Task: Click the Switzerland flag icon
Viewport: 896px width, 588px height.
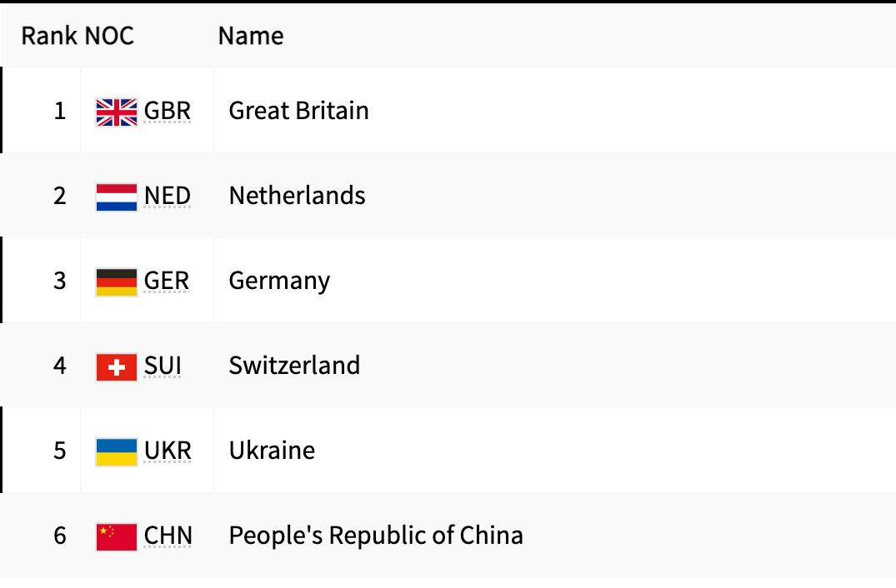Action: tap(117, 367)
